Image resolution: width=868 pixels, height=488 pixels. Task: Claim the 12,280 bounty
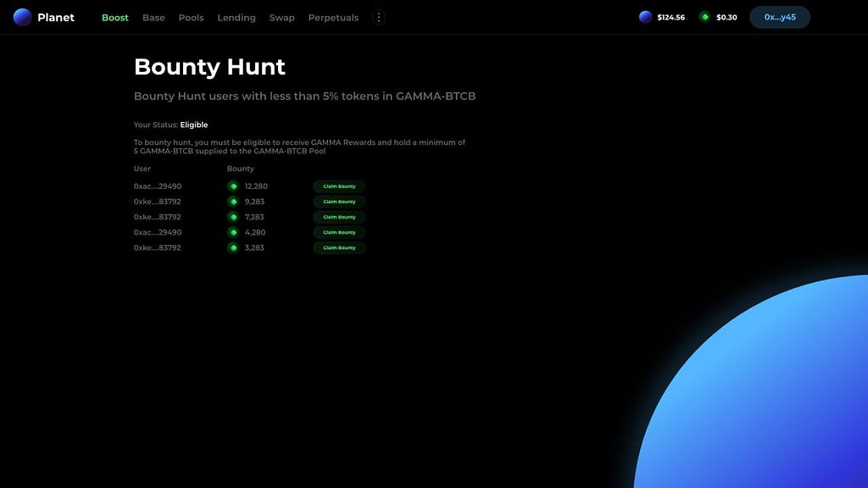point(339,186)
